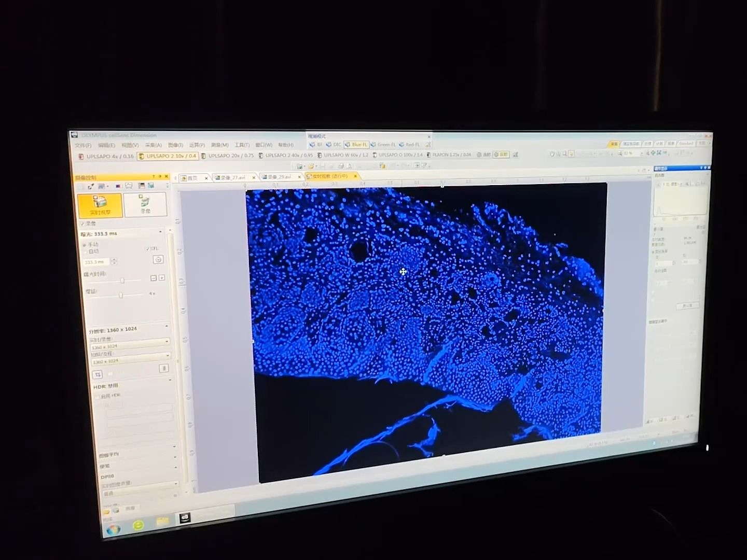Open the green browser icon in the taskbar

(138, 525)
